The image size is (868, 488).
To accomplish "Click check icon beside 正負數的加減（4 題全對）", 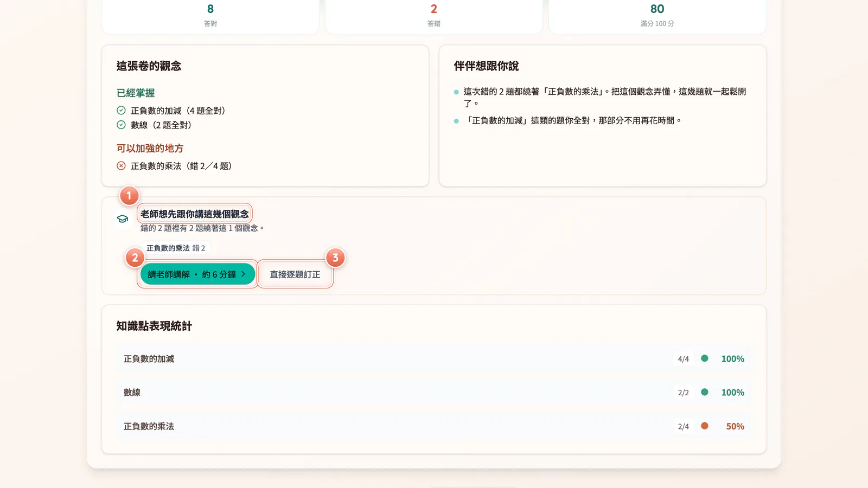I will click(121, 111).
